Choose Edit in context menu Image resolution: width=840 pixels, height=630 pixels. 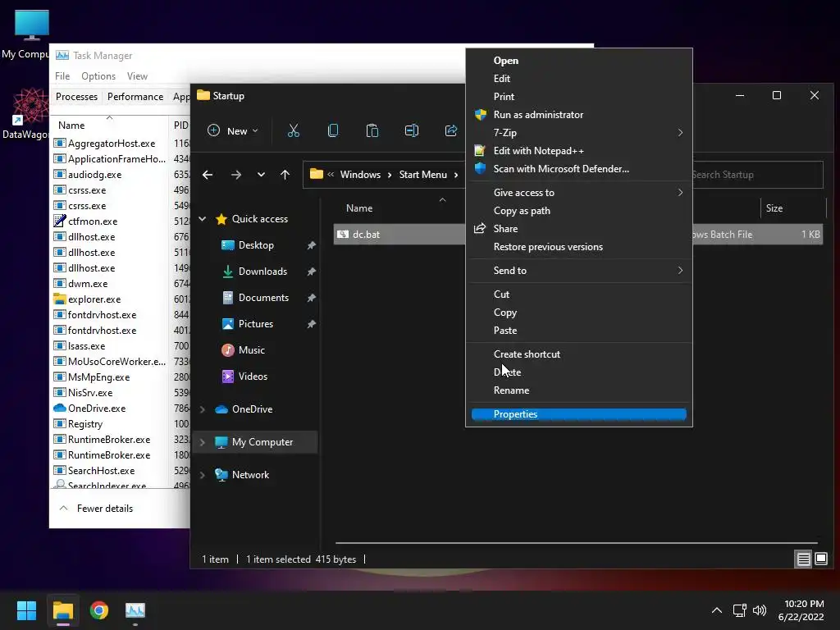578,79
